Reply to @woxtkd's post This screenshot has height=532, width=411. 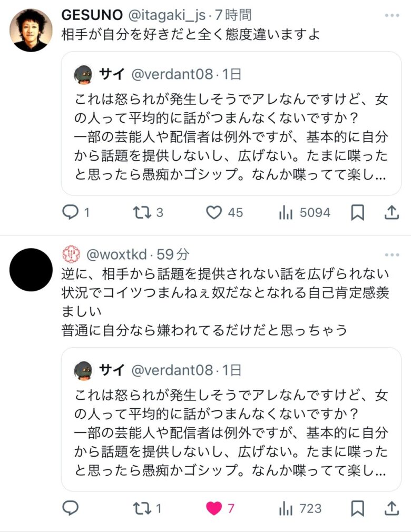click(x=71, y=508)
